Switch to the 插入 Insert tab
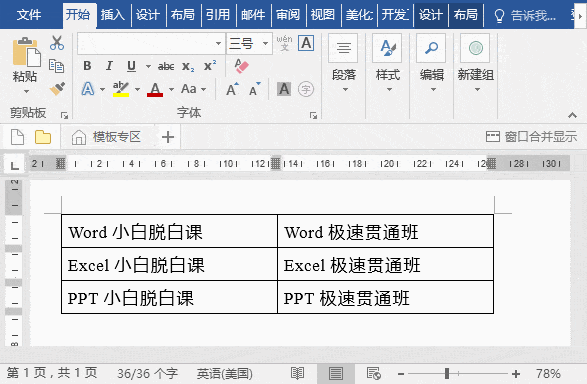587x384 pixels. pos(113,15)
